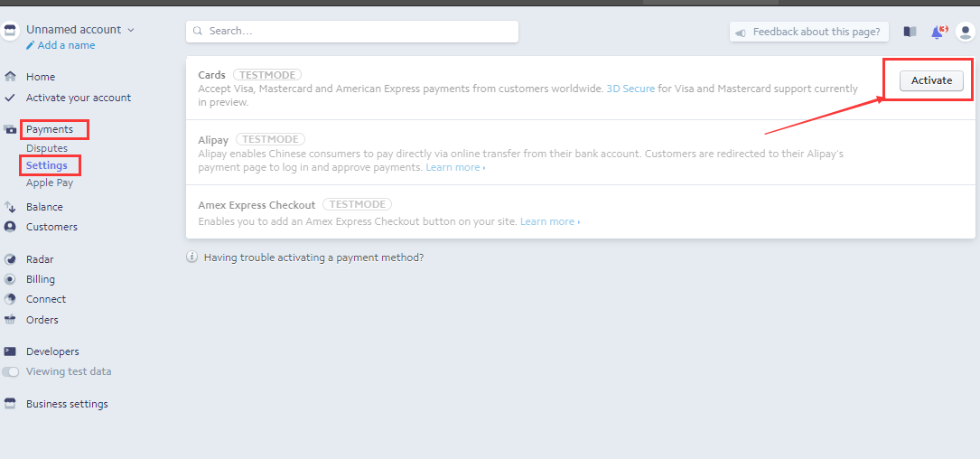This screenshot has width=980, height=459.
Task: Open the documentation book icon
Action: (910, 32)
